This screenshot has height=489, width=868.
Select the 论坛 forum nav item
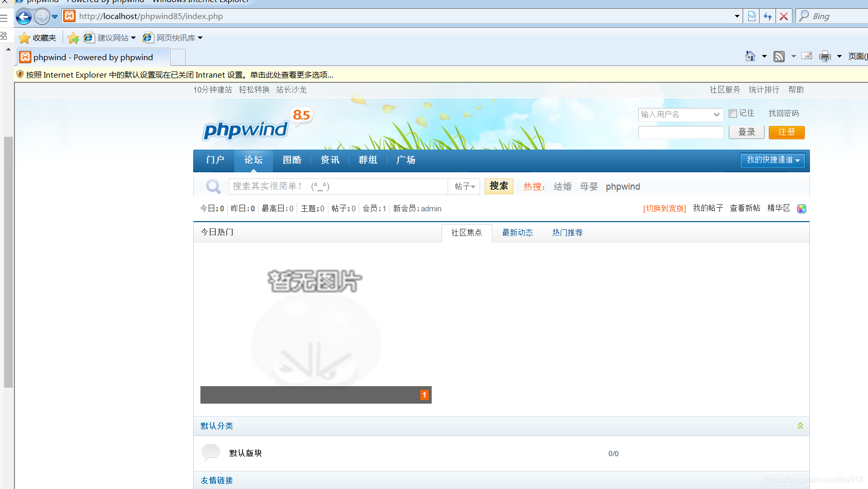coord(253,160)
